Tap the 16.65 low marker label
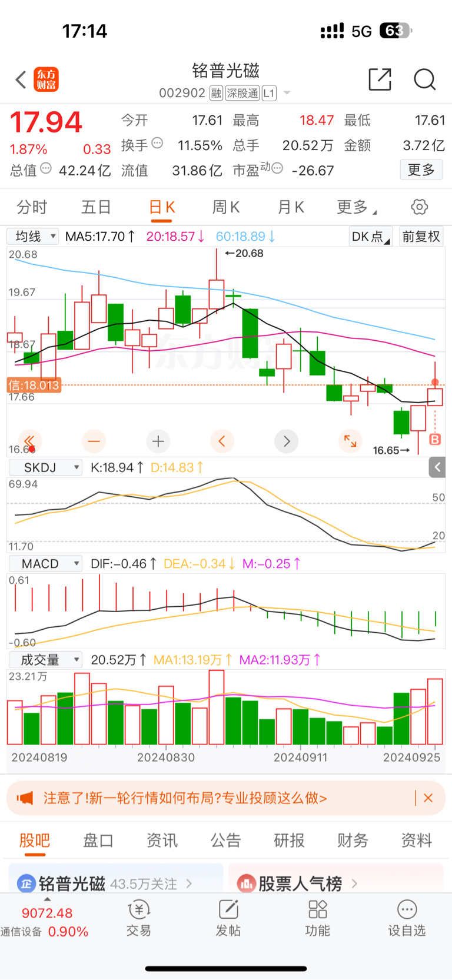Screen dimensions: 452x980 click(x=391, y=450)
